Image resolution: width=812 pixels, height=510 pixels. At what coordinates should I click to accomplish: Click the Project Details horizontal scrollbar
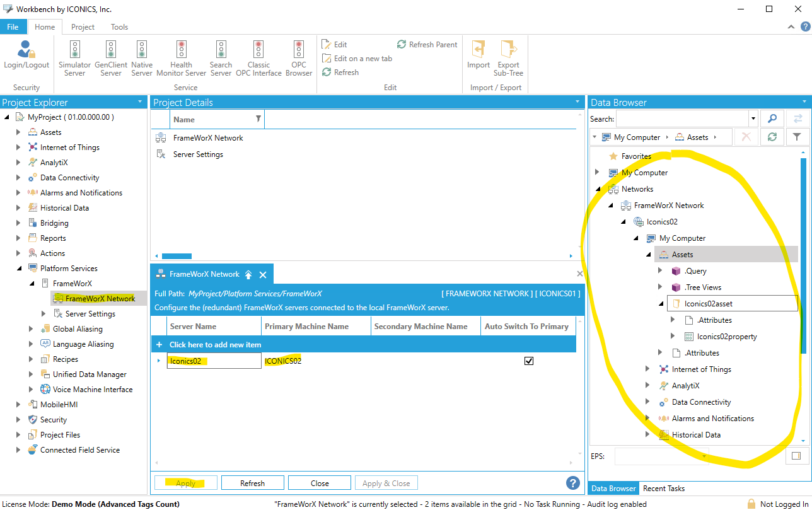pyautogui.click(x=177, y=256)
